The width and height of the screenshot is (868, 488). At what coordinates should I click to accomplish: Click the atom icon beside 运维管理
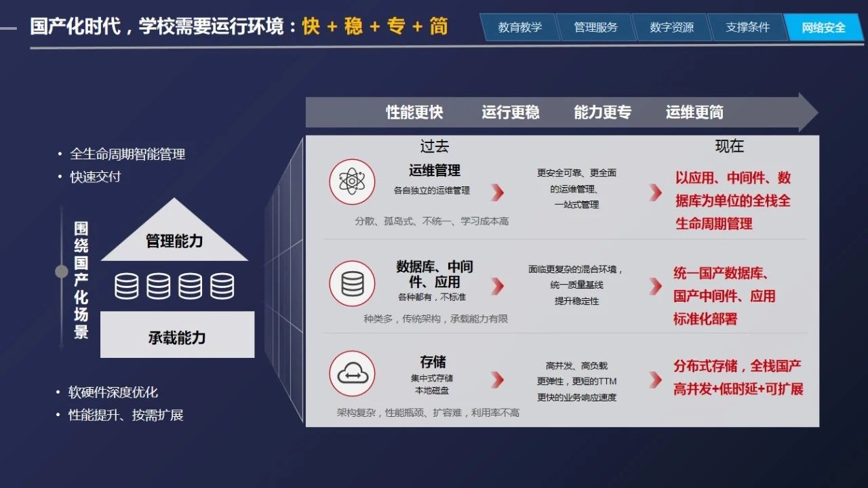pos(352,182)
